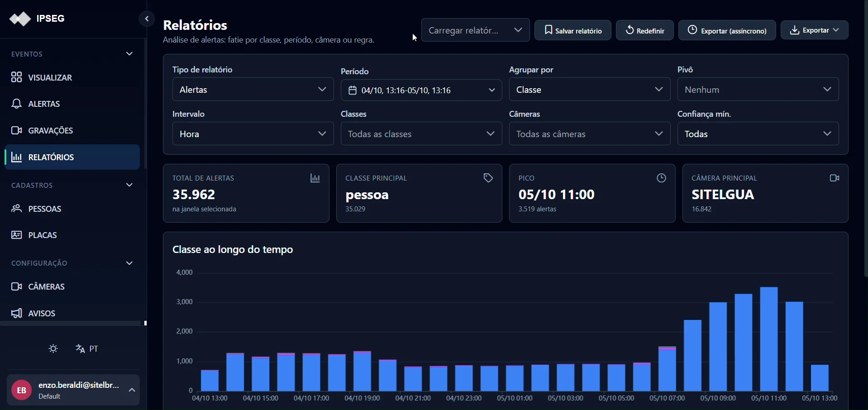Click Classe ao longo do tempo title

coord(233,250)
